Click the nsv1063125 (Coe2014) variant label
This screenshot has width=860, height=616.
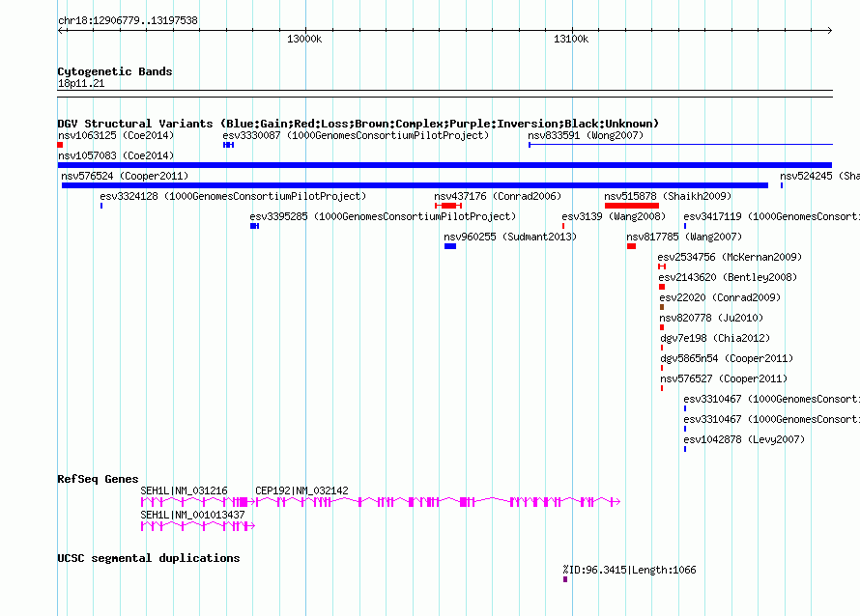pos(116,135)
